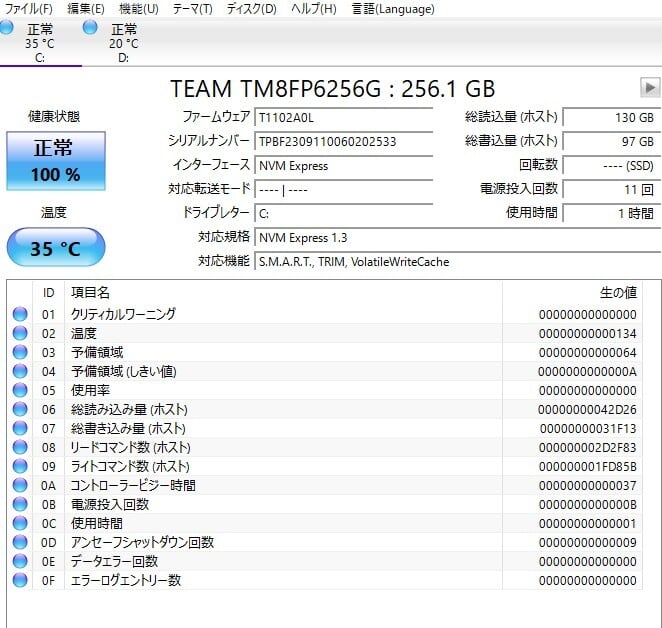Open the 機能(U) menu
Viewport: 662px width, 628px height.
coord(139,9)
